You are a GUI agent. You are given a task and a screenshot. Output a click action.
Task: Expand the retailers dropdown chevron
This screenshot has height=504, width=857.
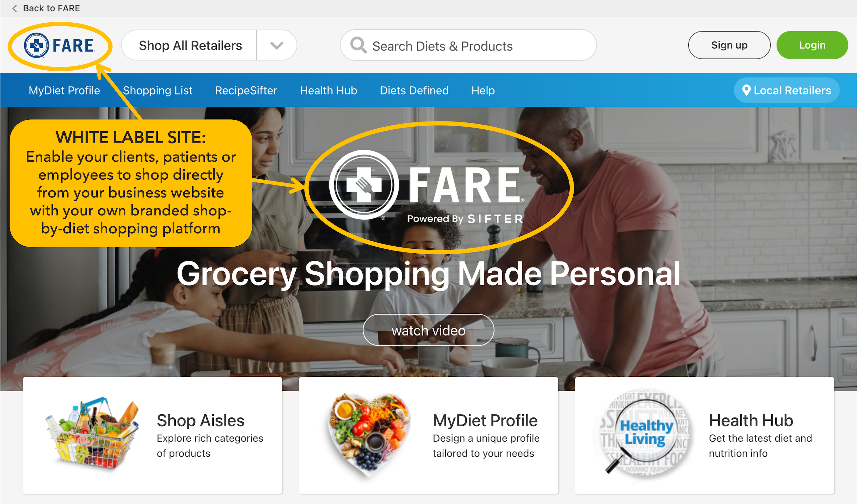pyautogui.click(x=277, y=45)
